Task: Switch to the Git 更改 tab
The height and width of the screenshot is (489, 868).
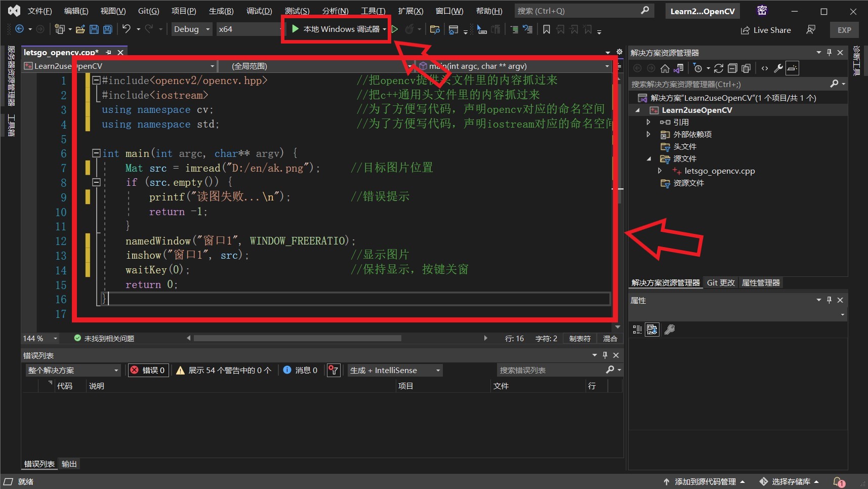Action: (x=720, y=282)
